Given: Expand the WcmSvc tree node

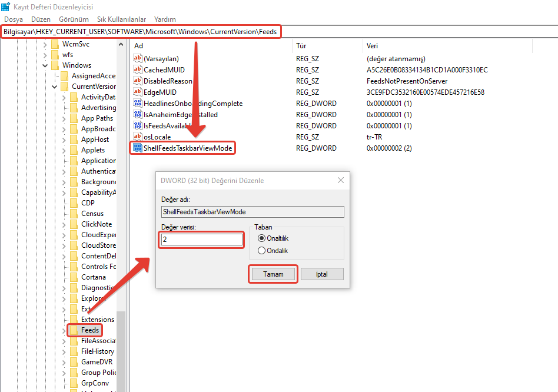Looking at the screenshot, I should tap(45, 44).
